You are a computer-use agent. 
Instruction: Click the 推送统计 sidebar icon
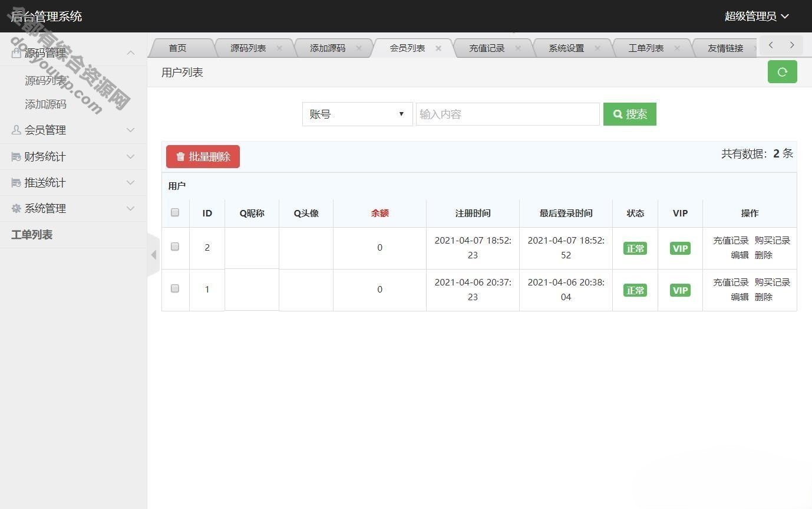[x=16, y=183]
